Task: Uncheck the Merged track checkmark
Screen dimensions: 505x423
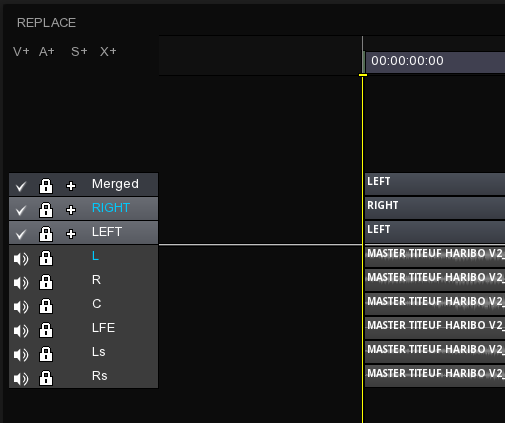Action: coord(21,186)
